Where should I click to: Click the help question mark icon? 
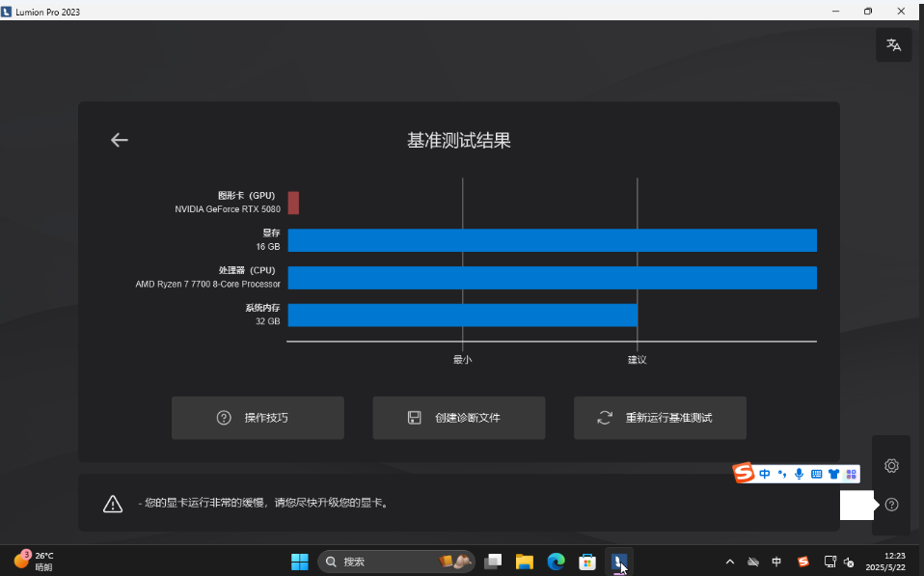coord(891,505)
